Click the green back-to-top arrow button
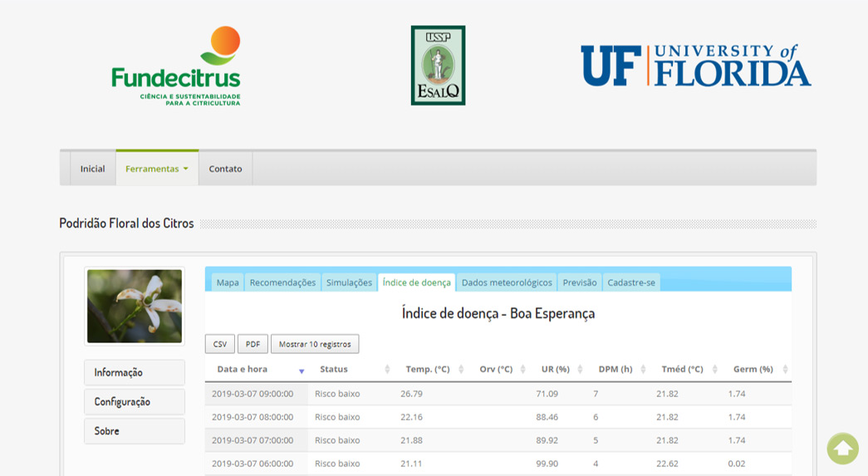Image resolution: width=868 pixels, height=476 pixels. pos(842,449)
